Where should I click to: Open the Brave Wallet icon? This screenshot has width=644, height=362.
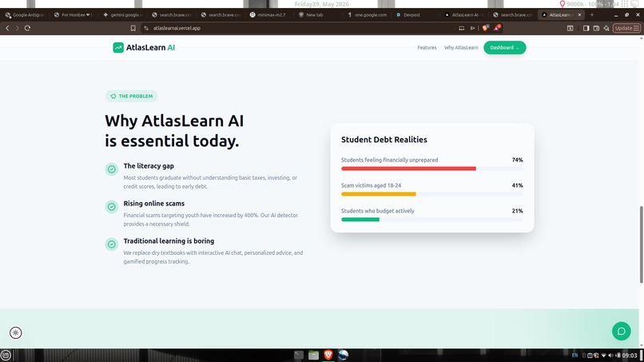coord(596,28)
